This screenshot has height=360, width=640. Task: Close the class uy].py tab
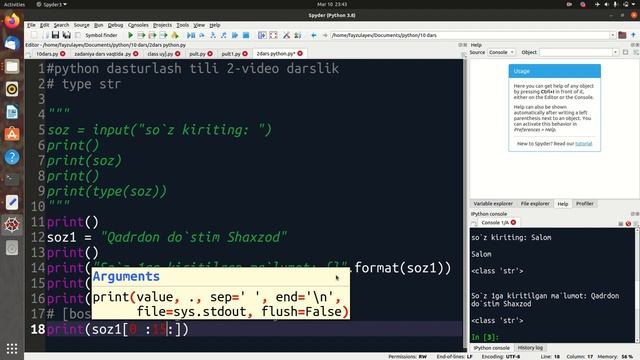click(178, 53)
